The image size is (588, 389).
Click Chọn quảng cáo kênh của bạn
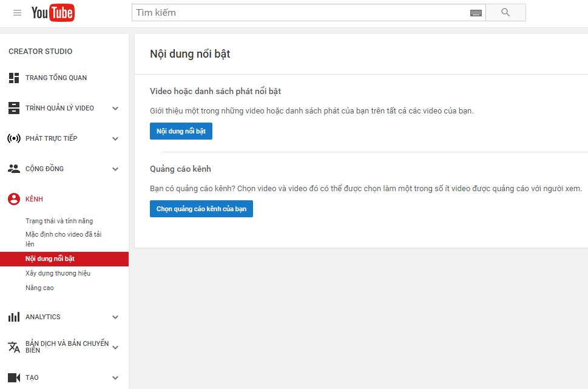[201, 208]
